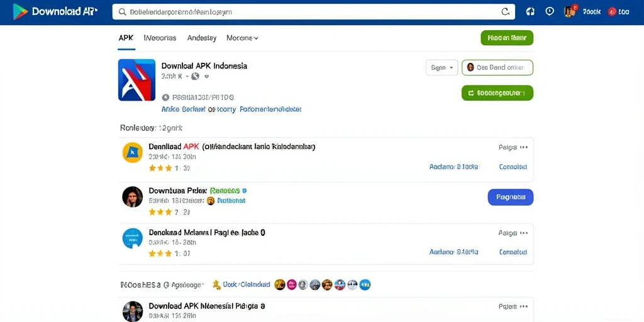Open the Sgpn dropdown selector

[441, 68]
